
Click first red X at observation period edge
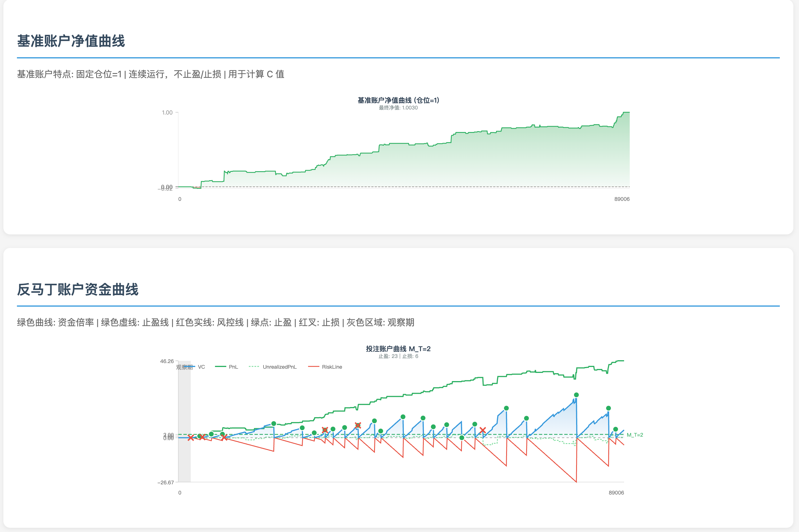(x=191, y=438)
